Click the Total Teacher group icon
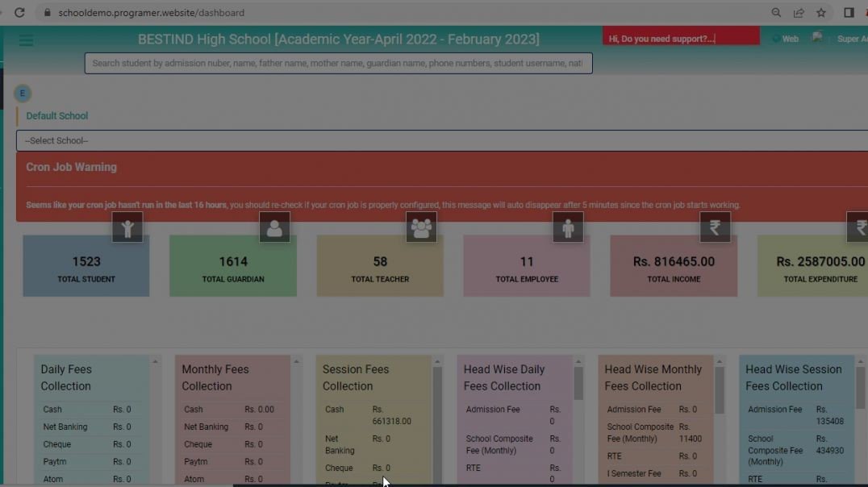This screenshot has height=487, width=868. pyautogui.click(x=421, y=227)
